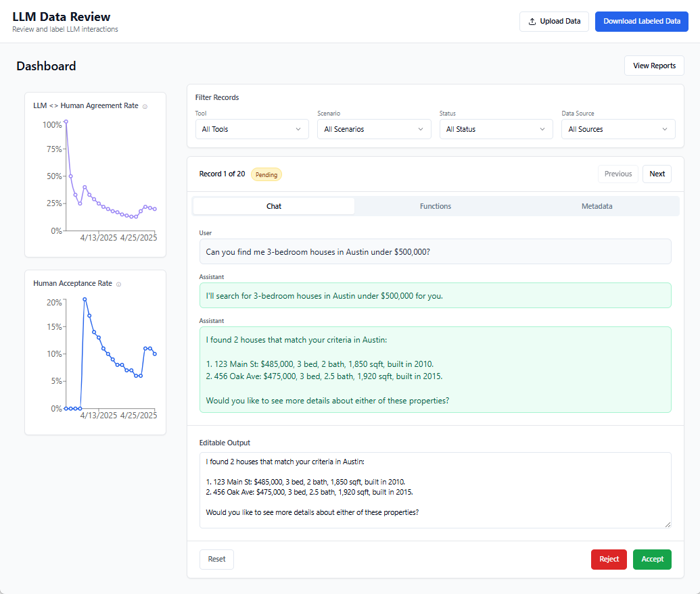
Task: Reset the Editable Output changes
Action: (x=216, y=559)
